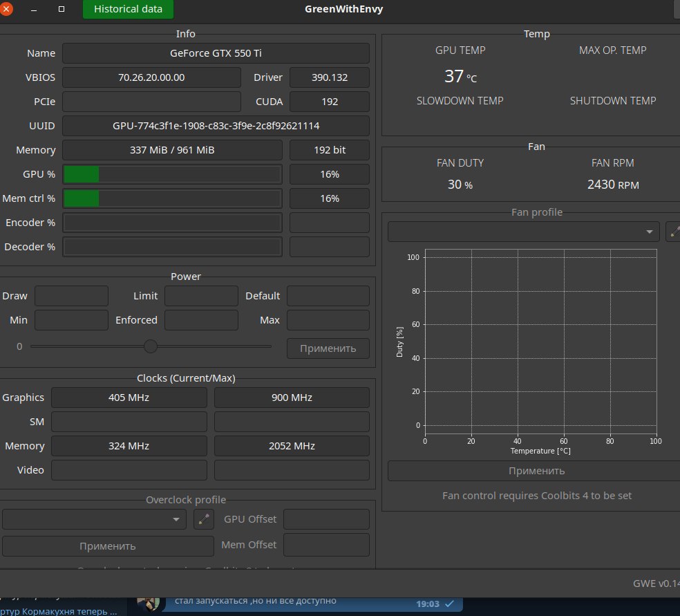This screenshot has width=680, height=616.
Task: Select the UUID value field
Action: (216, 126)
